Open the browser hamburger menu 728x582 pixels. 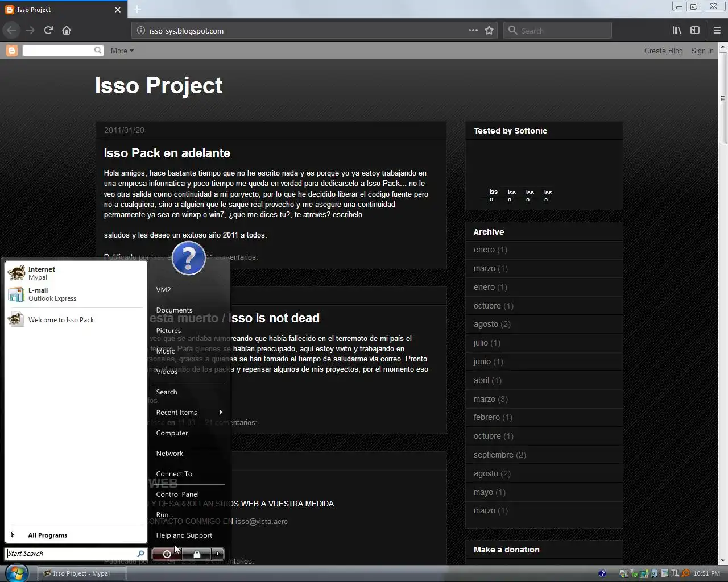(717, 30)
